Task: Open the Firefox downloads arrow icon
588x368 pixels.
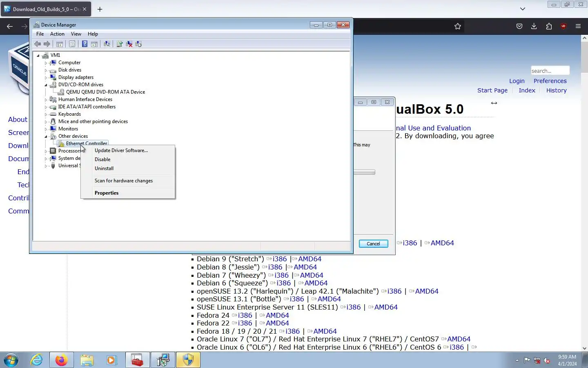Action: click(x=534, y=26)
